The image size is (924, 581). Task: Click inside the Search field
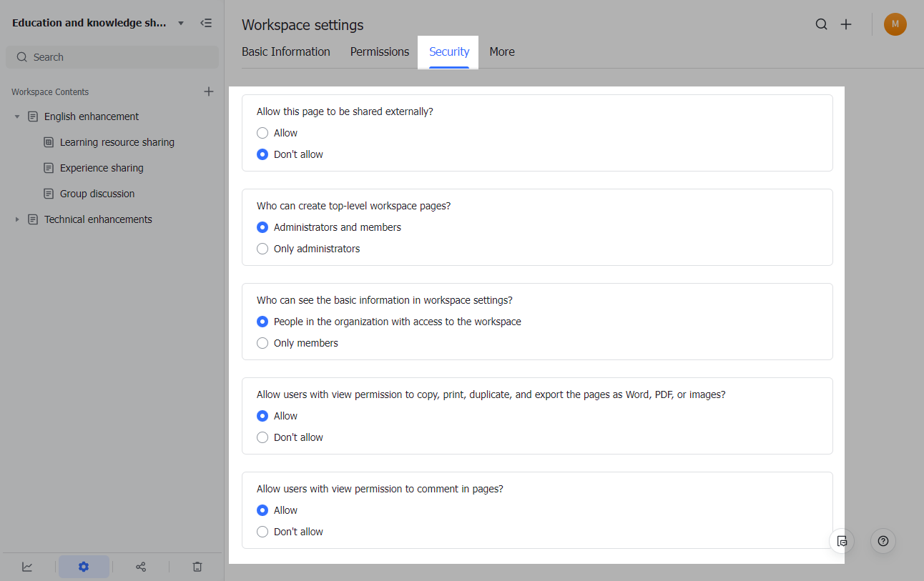(x=112, y=56)
